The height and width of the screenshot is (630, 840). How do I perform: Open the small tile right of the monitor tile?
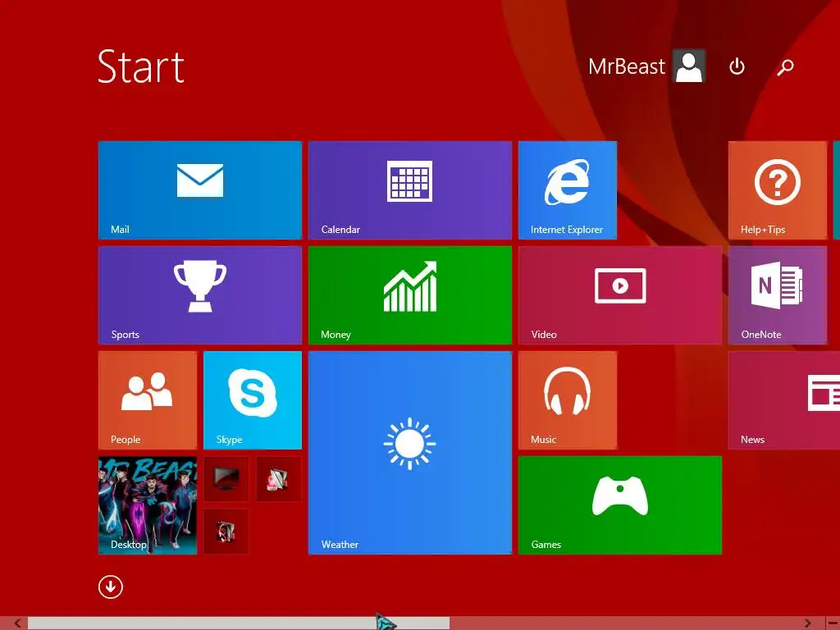pyautogui.click(x=279, y=478)
